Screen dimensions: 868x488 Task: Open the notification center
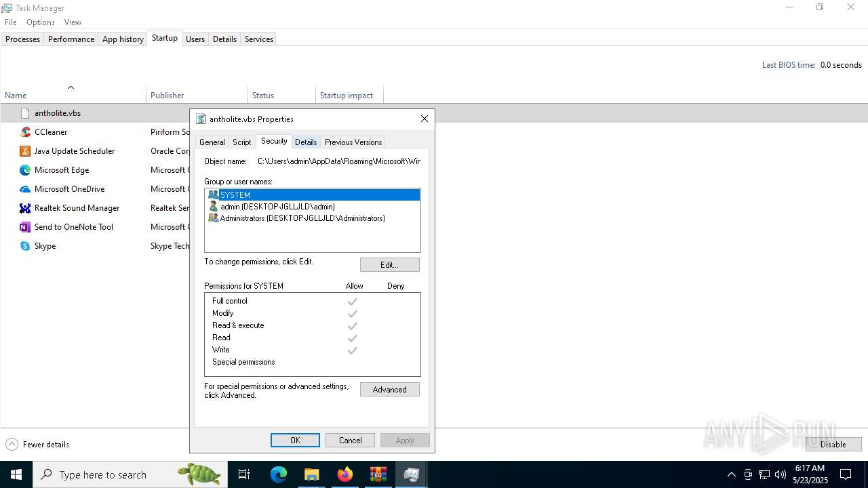(x=846, y=474)
